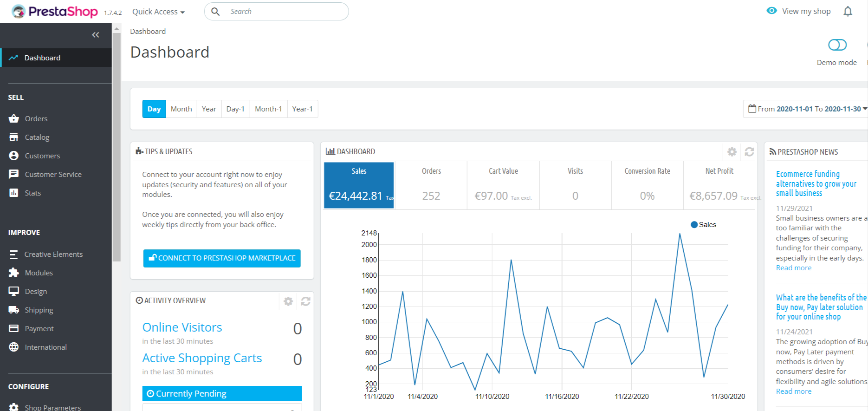This screenshot has width=868, height=411.
Task: Read more on Ecommerce funding article
Action: tap(794, 268)
